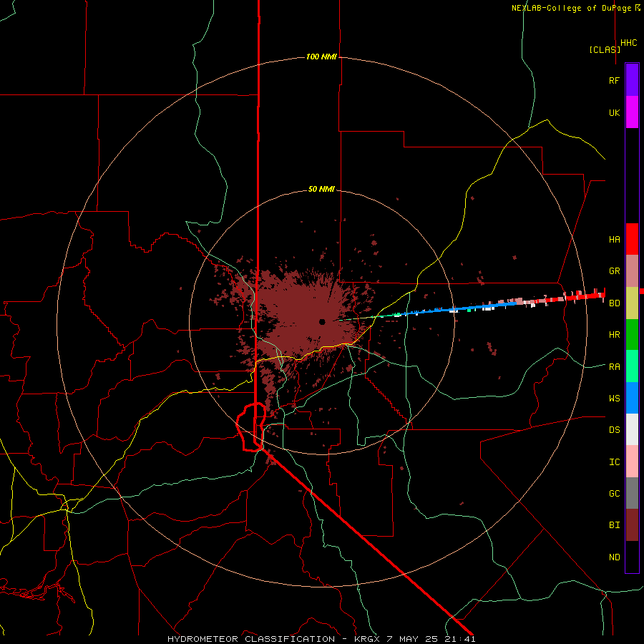This screenshot has height=644, width=644.
Task: Click the BI dark-red legend swatch
Action: 632,525
